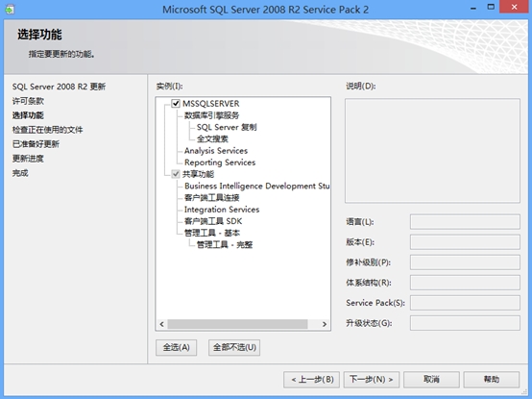Click the scroll right arrow in the feature list
This screenshot has height=399, width=532.
point(325,324)
